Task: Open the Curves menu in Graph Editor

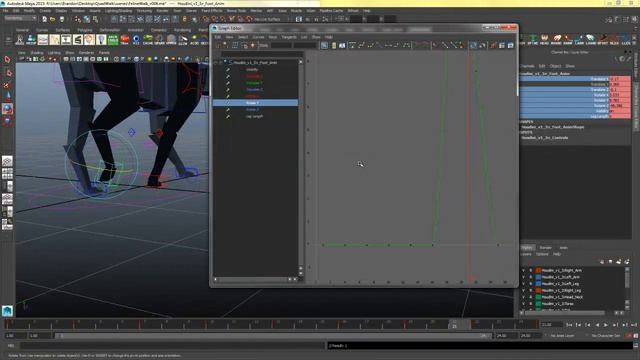Action: (x=258, y=37)
